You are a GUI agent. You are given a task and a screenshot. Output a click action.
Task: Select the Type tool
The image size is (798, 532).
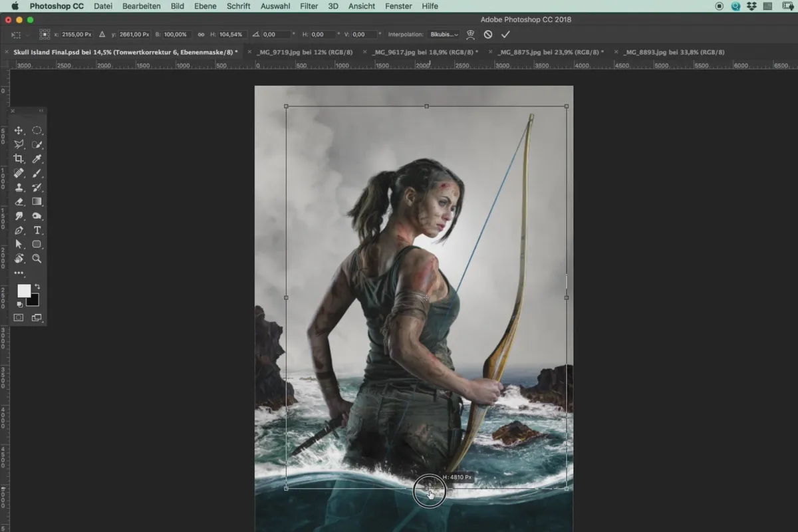click(37, 230)
